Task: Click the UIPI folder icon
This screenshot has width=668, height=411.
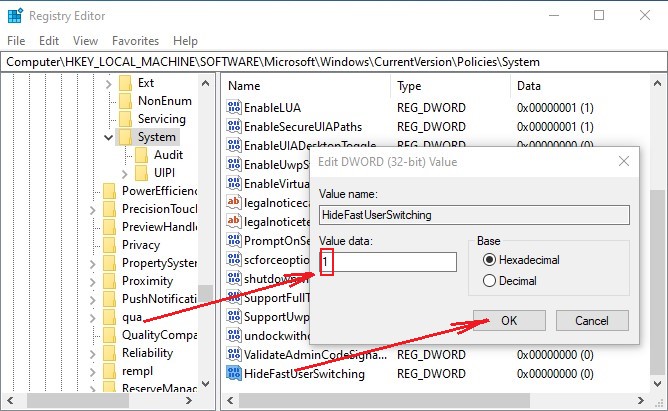Action: [x=141, y=173]
